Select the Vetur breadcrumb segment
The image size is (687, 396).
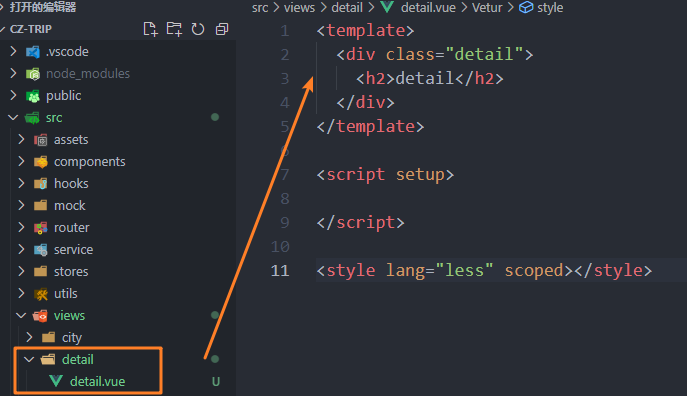[487, 7]
